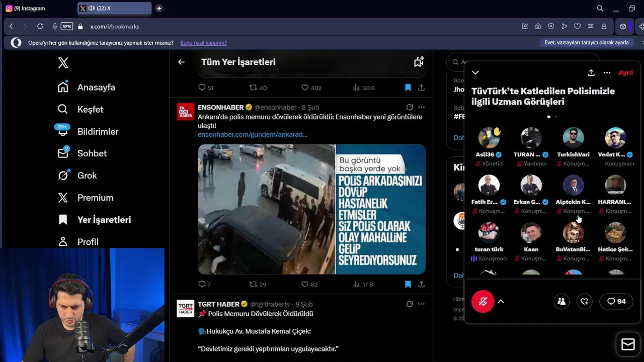Send a reaction heart in Space
The image size is (644, 362).
point(585,301)
